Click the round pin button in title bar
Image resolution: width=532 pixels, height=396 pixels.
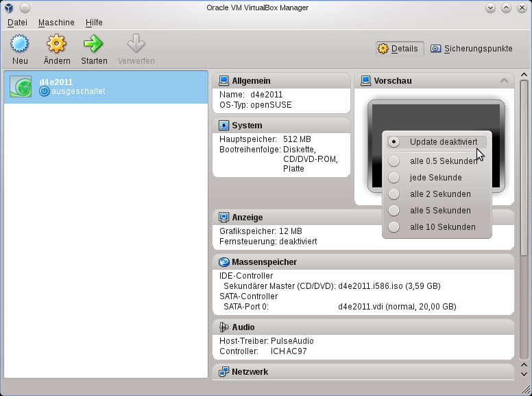25,8
